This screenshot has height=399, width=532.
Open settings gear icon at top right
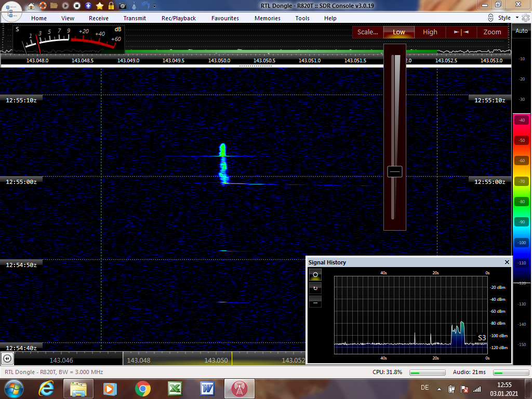pos(526,18)
